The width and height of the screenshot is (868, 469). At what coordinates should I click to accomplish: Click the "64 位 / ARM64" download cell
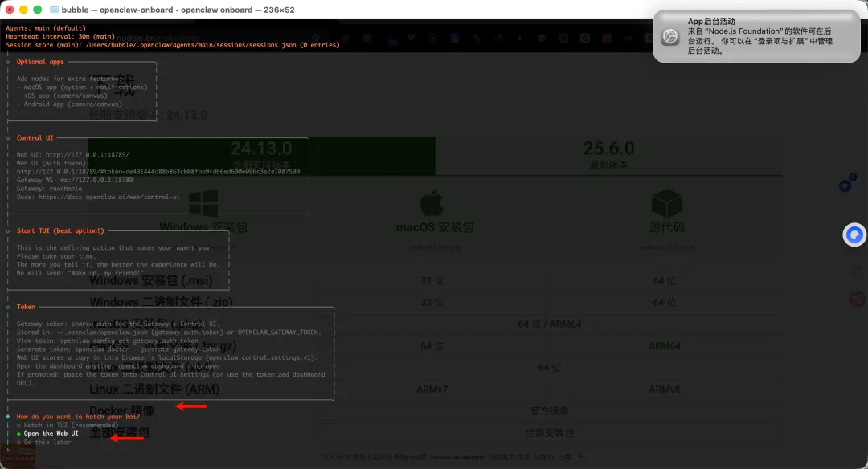(x=549, y=324)
